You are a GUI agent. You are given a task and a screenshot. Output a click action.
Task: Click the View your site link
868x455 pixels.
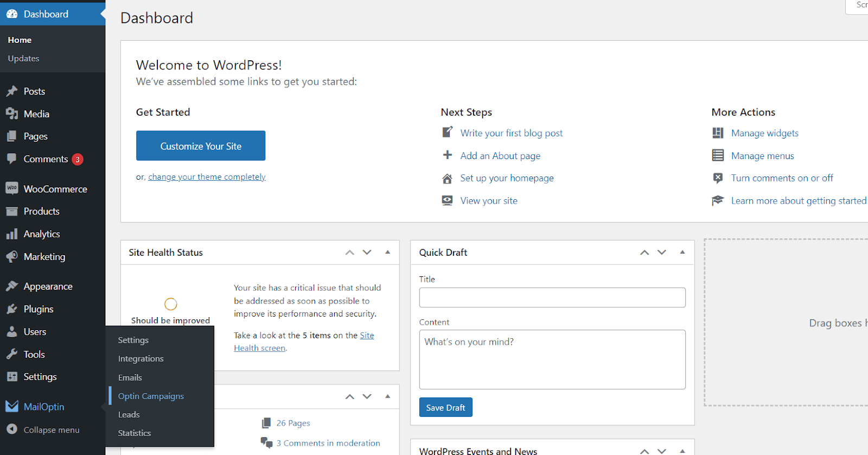(489, 201)
